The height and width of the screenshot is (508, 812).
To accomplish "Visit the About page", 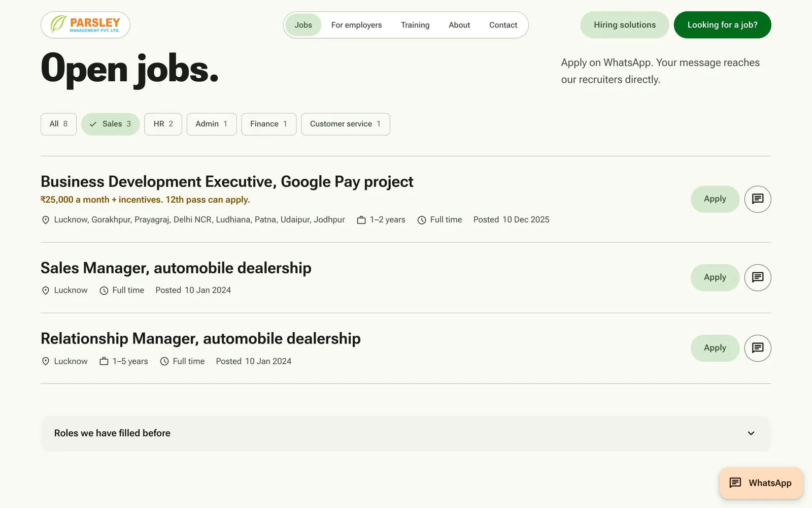I will (459, 25).
